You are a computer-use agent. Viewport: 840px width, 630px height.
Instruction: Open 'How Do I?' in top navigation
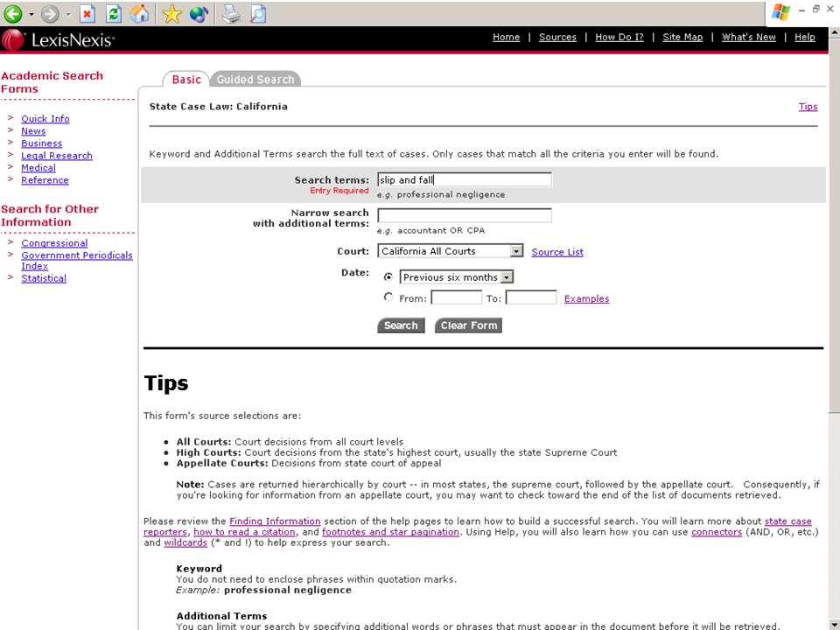(x=619, y=37)
